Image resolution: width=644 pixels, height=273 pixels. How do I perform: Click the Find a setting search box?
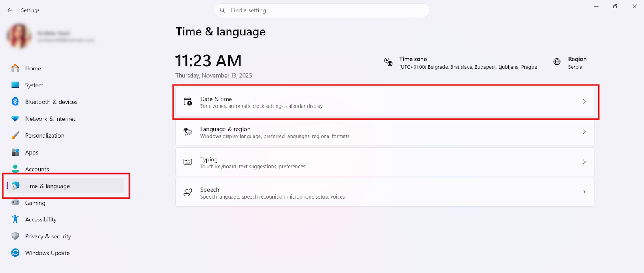coord(322,10)
